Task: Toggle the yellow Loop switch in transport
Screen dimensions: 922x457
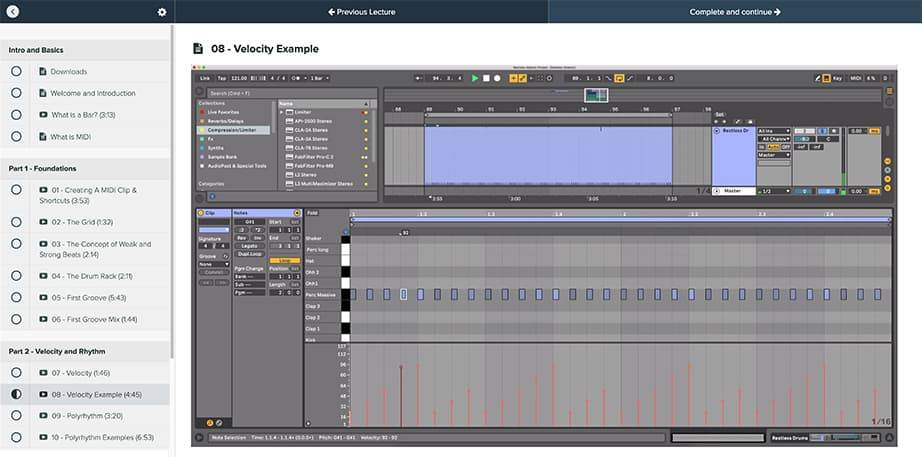Action: point(619,78)
